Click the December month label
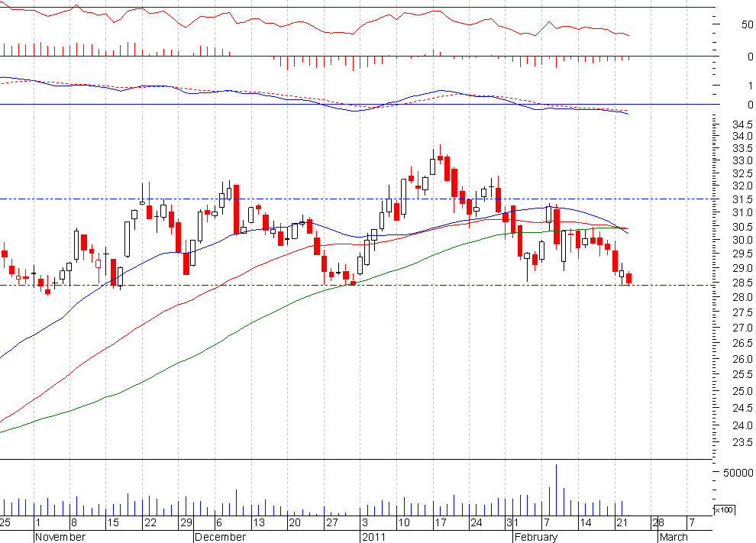This screenshot has width=756, height=543. (x=221, y=537)
